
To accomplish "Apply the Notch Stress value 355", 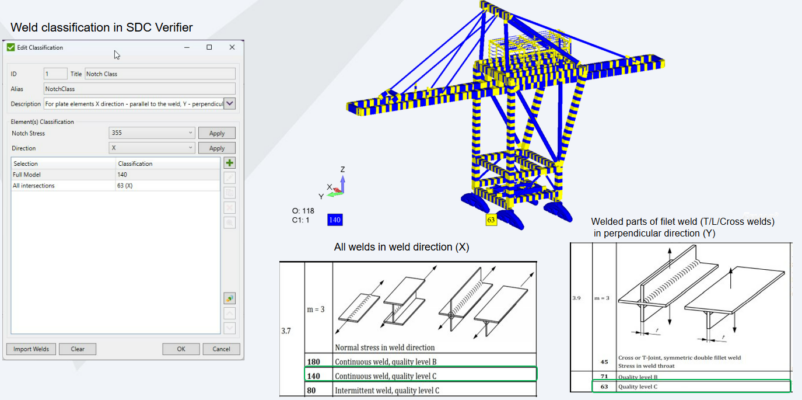I will [217, 133].
